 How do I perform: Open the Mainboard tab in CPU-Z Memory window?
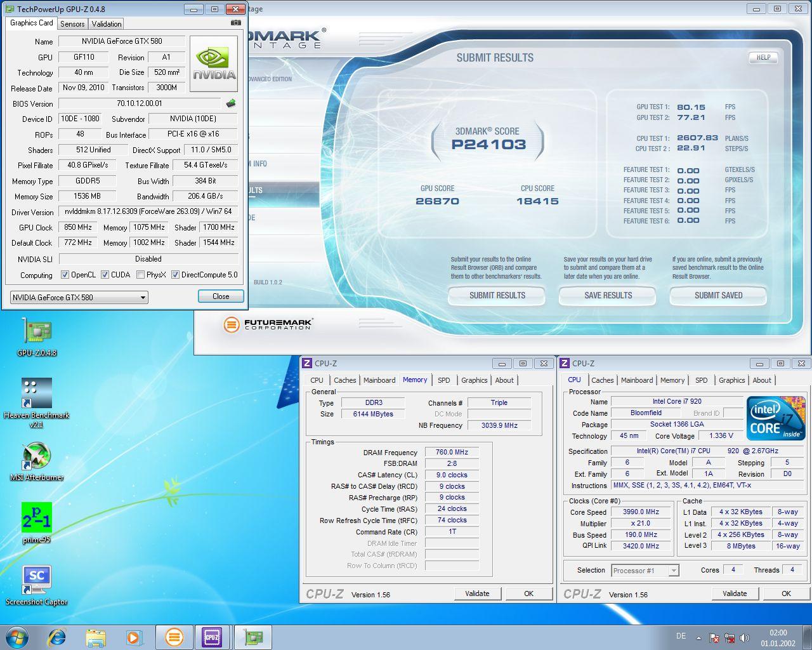click(x=379, y=380)
